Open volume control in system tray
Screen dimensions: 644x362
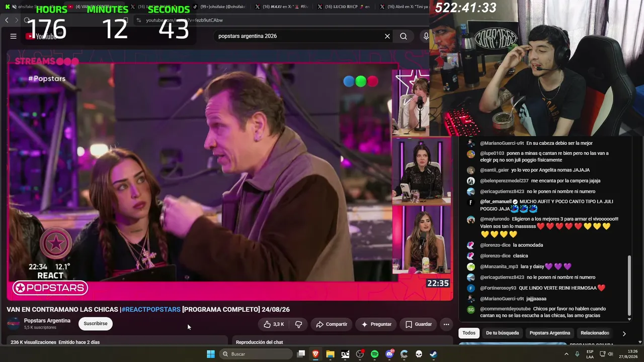point(610,354)
